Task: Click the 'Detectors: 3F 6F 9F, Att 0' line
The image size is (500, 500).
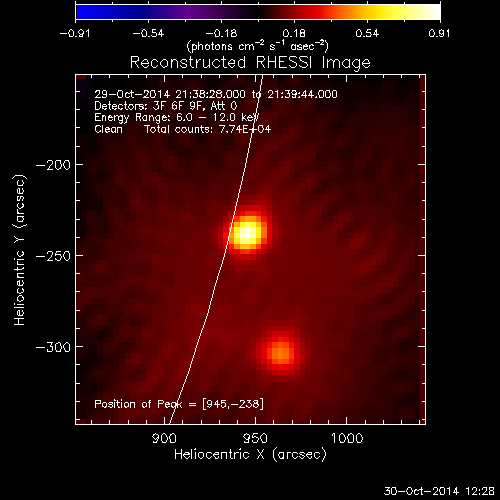Action: 166,106
